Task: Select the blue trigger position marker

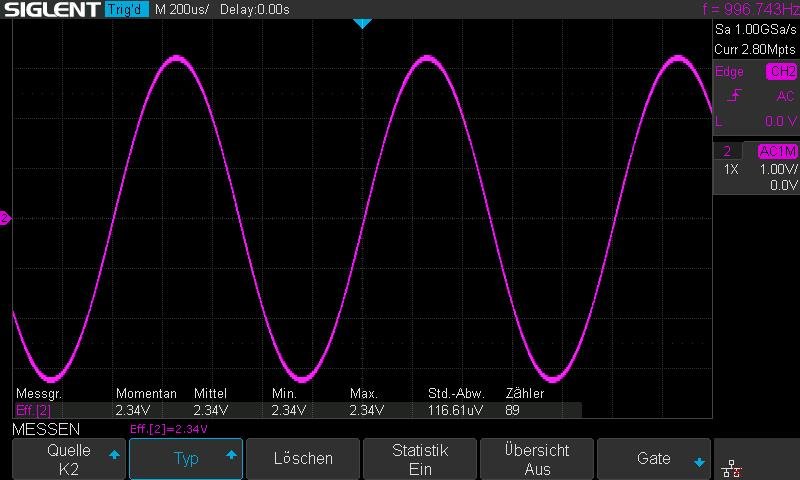Action: click(362, 23)
